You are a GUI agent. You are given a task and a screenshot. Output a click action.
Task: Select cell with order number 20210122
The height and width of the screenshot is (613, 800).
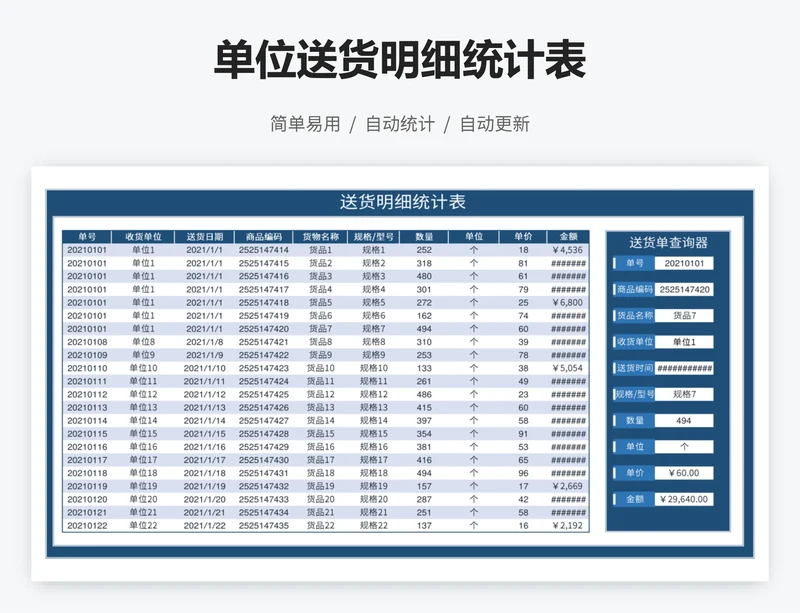[x=87, y=526]
